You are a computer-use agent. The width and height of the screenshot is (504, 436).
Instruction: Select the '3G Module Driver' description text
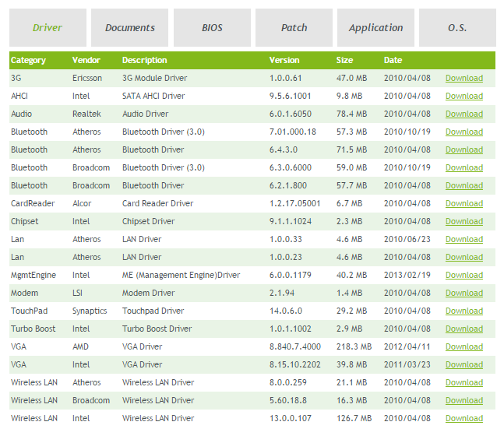tap(154, 78)
